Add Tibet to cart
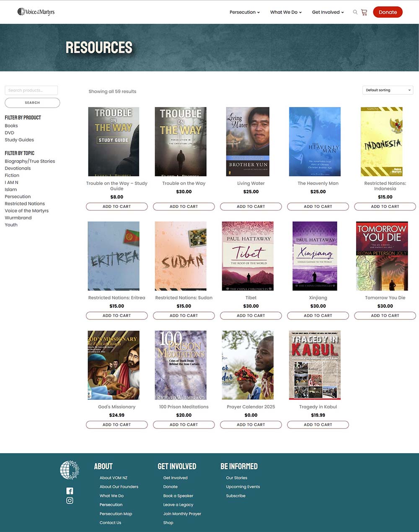 coord(251,316)
